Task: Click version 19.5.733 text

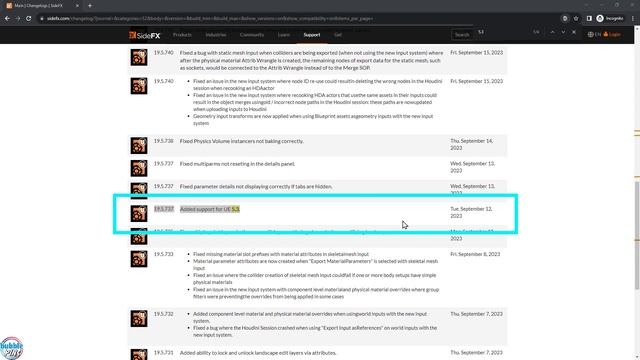Action: pos(163,254)
